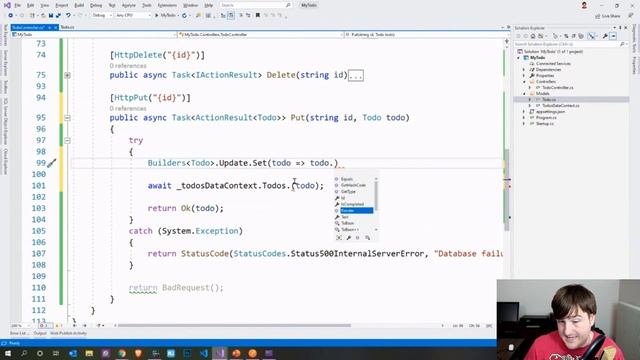Expand the collapsed Delete method at line 75

pyautogui.click(x=67, y=75)
